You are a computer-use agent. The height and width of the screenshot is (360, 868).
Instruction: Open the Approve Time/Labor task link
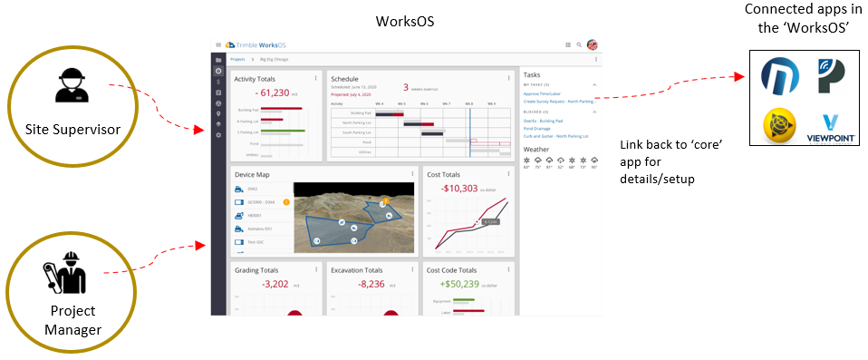click(542, 93)
